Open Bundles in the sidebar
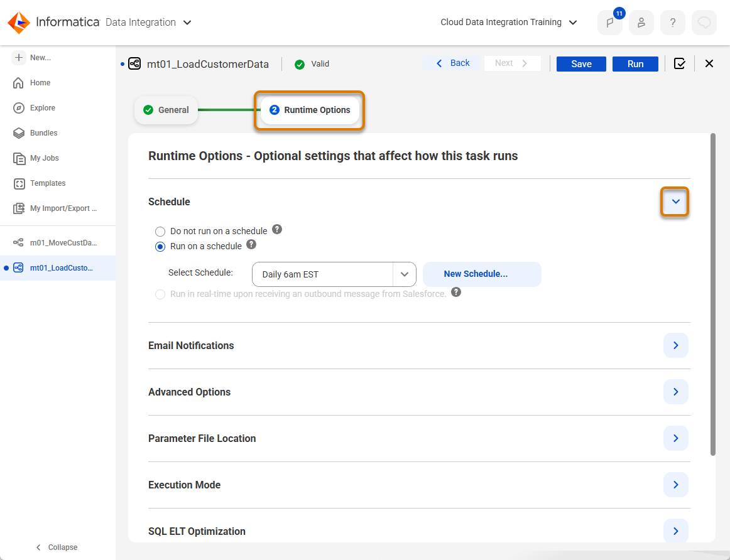The height and width of the screenshot is (560, 730). click(43, 133)
